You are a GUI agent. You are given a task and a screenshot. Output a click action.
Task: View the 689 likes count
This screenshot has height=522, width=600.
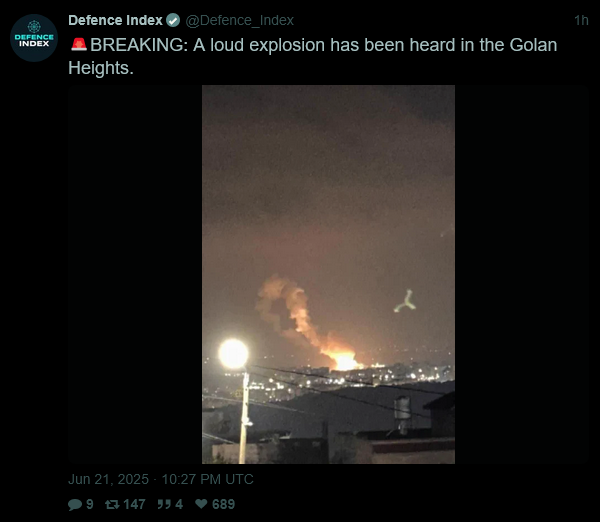click(x=223, y=504)
